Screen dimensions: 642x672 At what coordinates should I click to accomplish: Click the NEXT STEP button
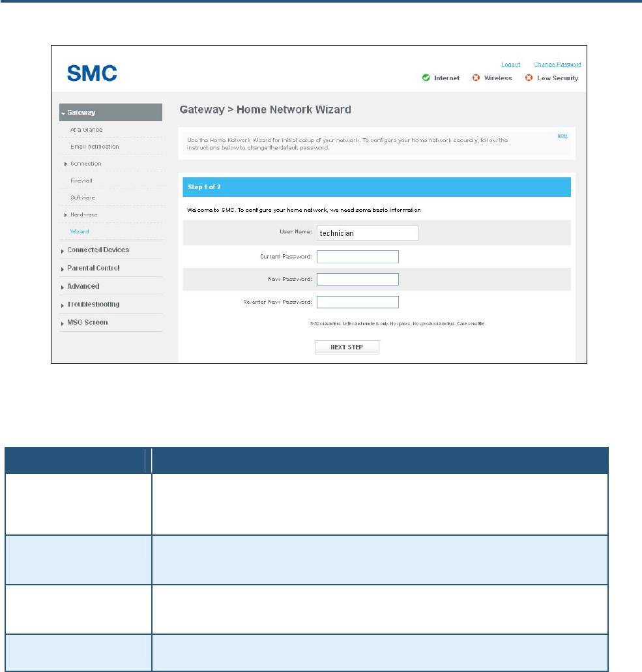347,347
